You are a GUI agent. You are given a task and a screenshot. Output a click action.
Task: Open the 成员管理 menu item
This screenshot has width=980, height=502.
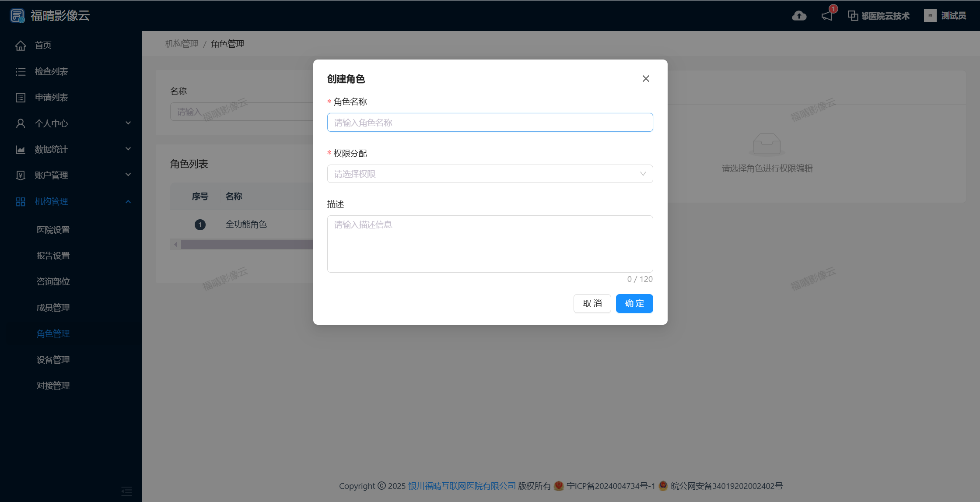pyautogui.click(x=53, y=308)
